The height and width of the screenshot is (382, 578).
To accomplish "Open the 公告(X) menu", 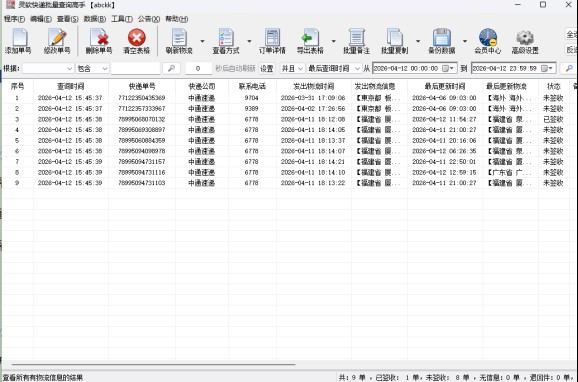I will tap(149, 19).
